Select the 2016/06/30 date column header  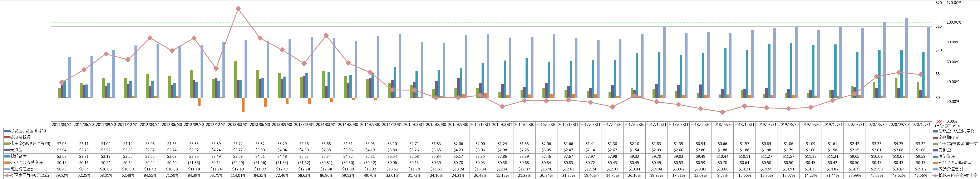coord(525,124)
